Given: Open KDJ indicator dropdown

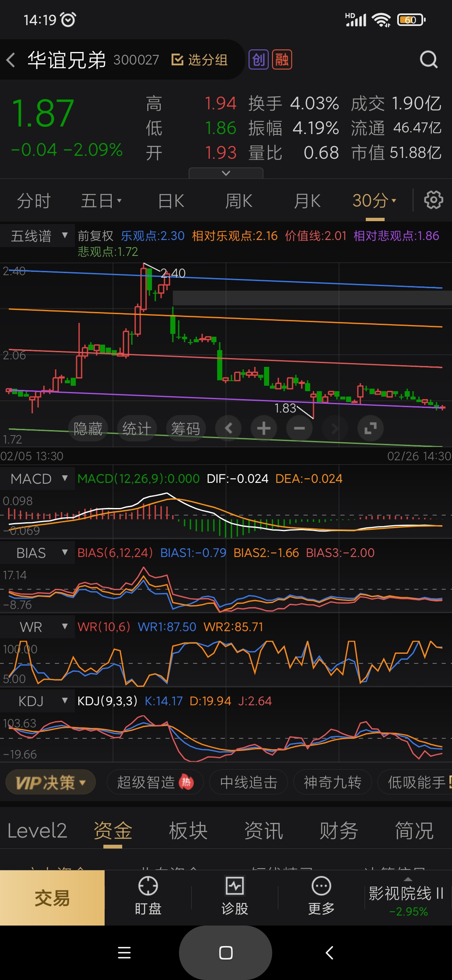Looking at the screenshot, I should pyautogui.click(x=38, y=701).
